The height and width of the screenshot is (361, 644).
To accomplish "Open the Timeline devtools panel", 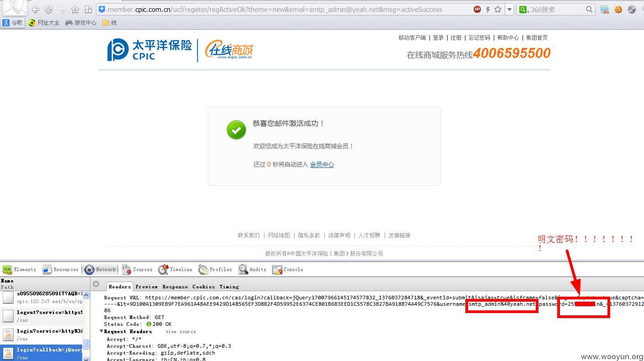I will pos(175,269).
